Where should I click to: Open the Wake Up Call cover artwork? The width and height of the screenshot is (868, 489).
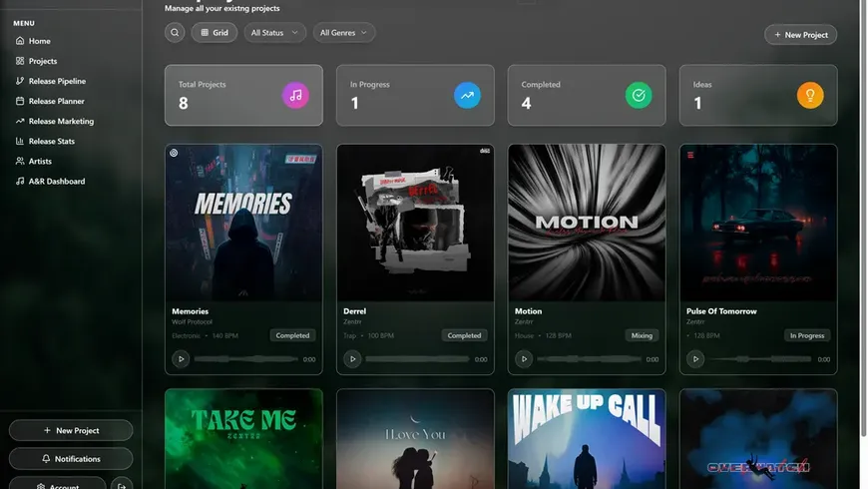587,439
